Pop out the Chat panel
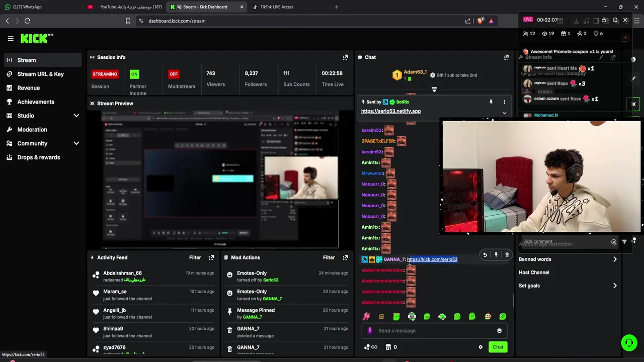644x362 pixels. click(x=506, y=57)
